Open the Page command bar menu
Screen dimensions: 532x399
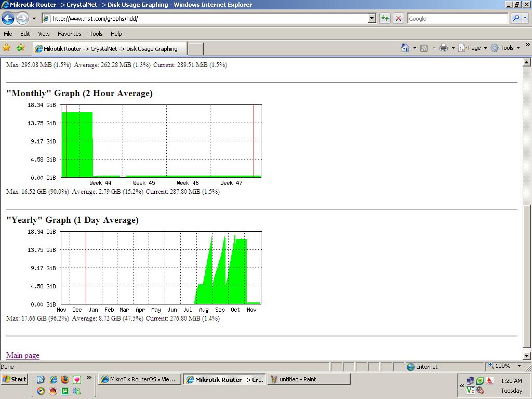tap(473, 48)
